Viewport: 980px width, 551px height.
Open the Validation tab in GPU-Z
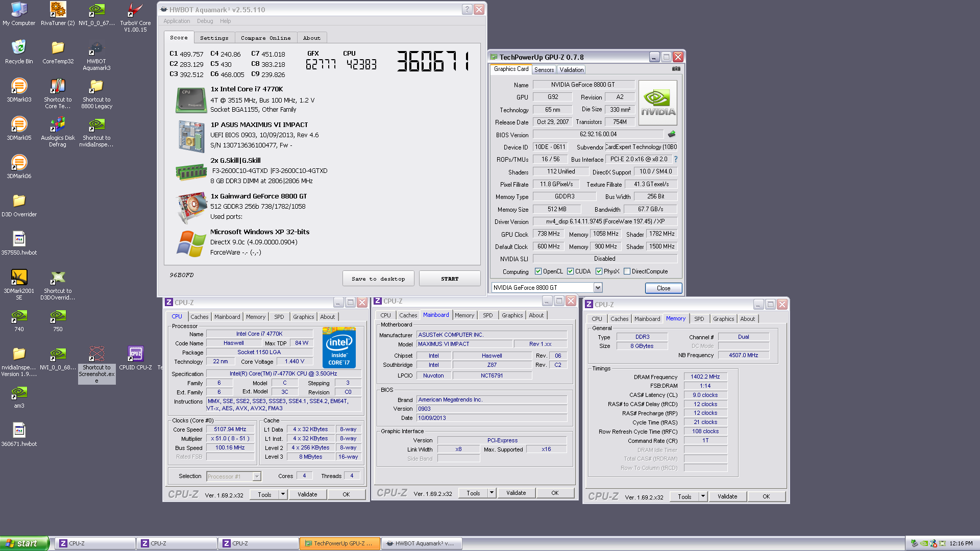[x=571, y=70]
